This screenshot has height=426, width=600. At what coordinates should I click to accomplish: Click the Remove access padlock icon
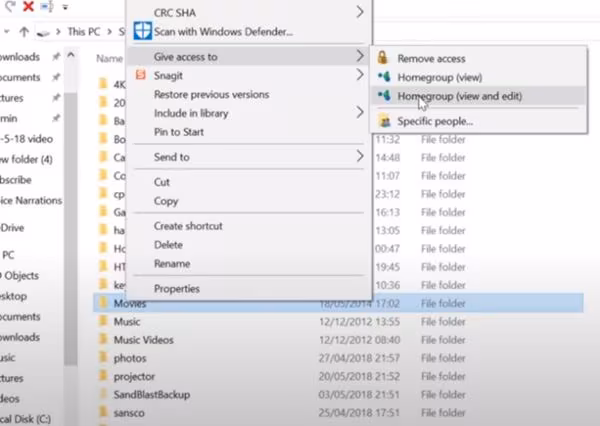pyautogui.click(x=383, y=59)
